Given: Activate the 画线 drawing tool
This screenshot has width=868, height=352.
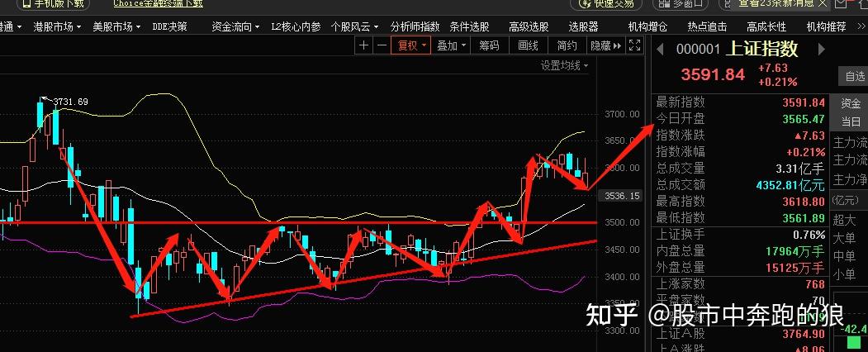Looking at the screenshot, I should [528, 45].
